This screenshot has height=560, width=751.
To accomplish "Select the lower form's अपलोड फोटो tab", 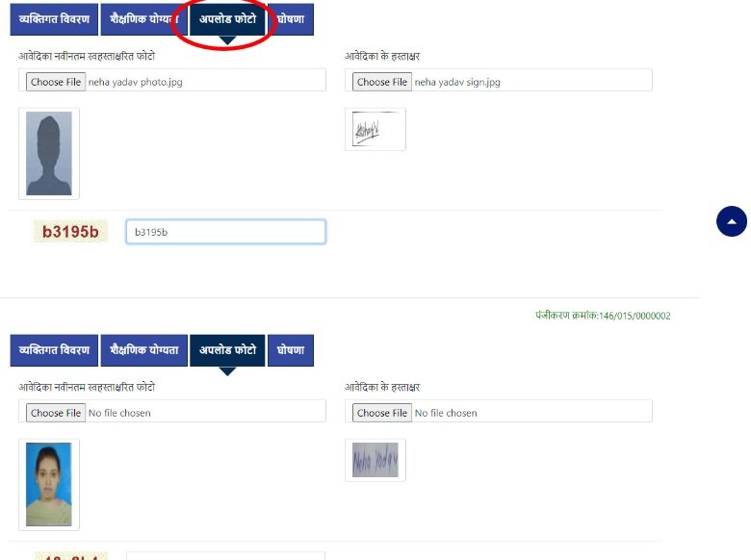I will click(x=227, y=350).
